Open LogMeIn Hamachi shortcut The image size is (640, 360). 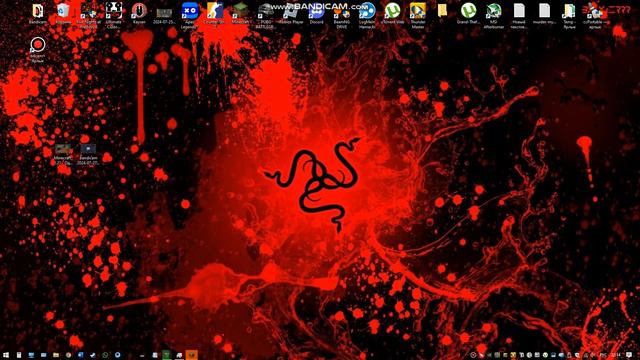click(367, 16)
